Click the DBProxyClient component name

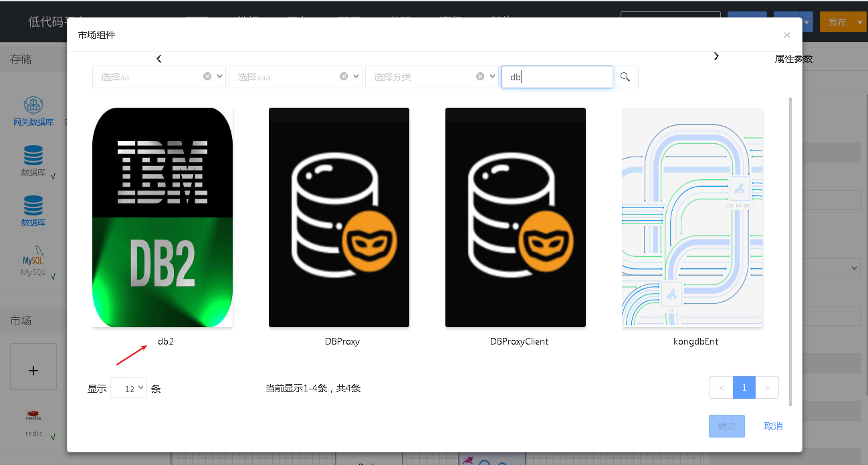pyautogui.click(x=519, y=341)
